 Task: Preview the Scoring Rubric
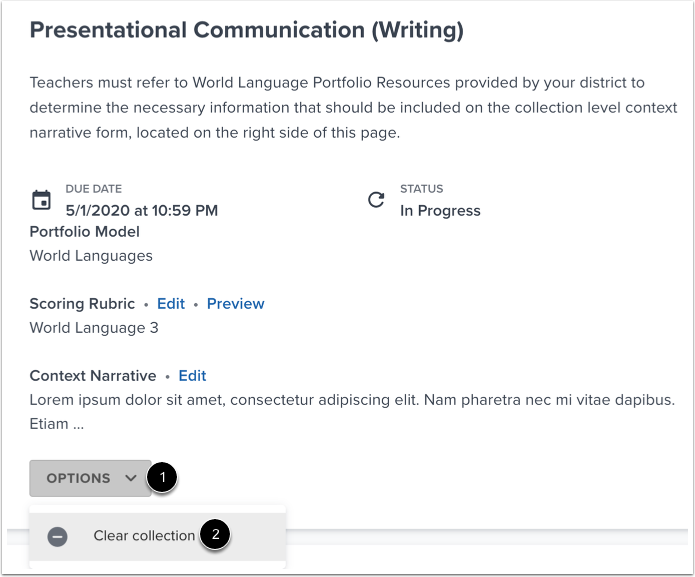click(235, 304)
